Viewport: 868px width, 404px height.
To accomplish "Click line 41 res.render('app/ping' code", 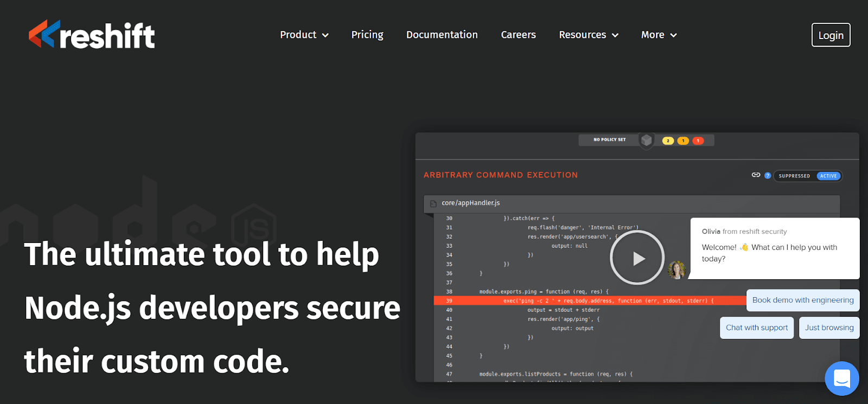I will [x=564, y=319].
